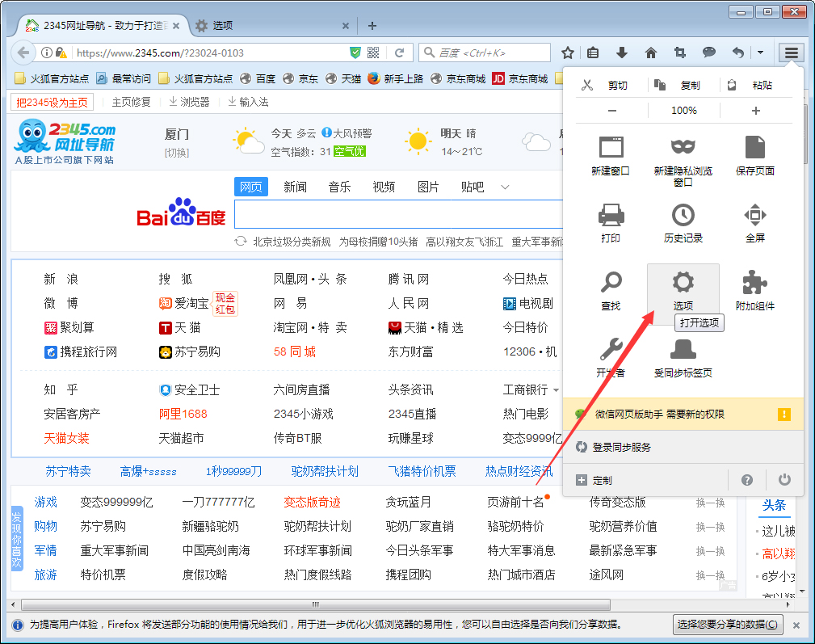Bookmark this page with the star icon

click(x=568, y=52)
